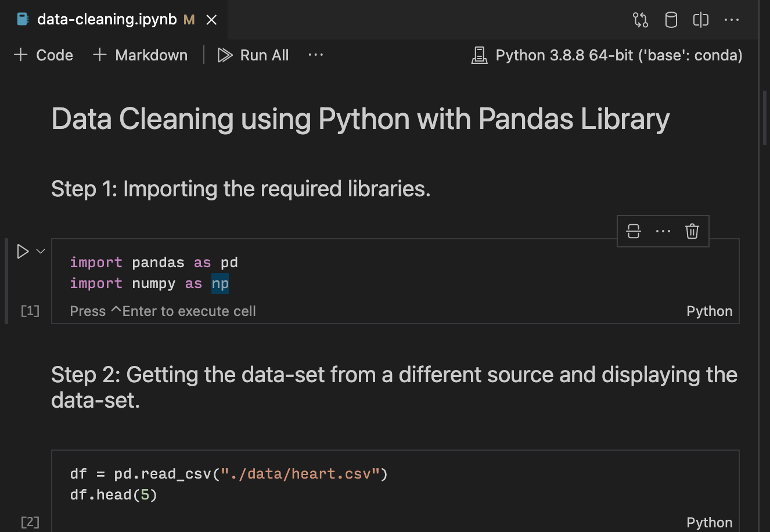Open the notebook in split editor
Screen dimensions: 770x532
[x=700, y=19]
